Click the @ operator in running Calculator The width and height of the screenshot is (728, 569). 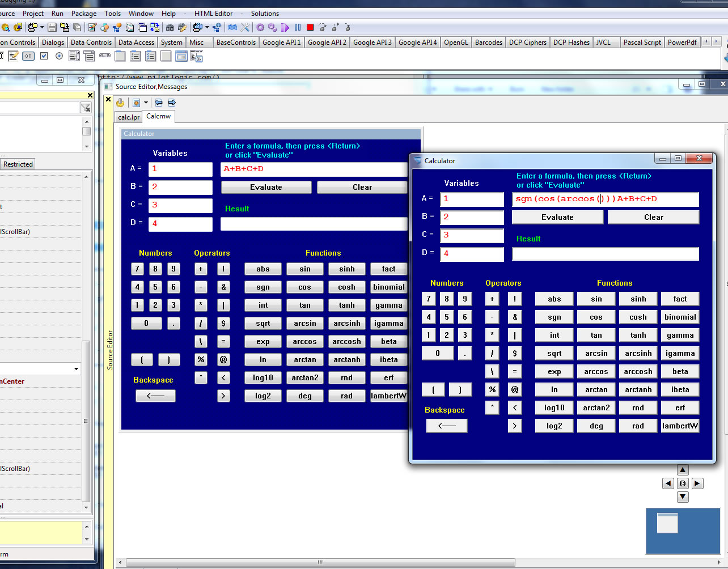point(515,389)
